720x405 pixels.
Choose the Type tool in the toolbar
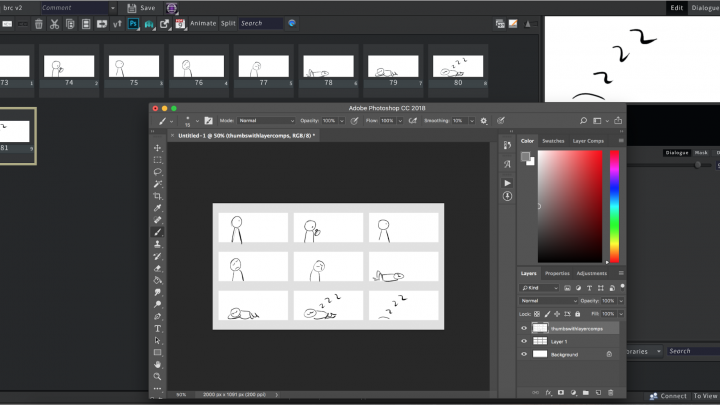point(158,328)
